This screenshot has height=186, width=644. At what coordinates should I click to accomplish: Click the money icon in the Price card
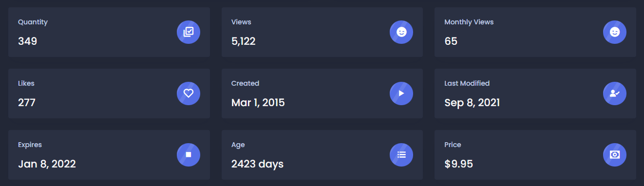click(x=615, y=155)
